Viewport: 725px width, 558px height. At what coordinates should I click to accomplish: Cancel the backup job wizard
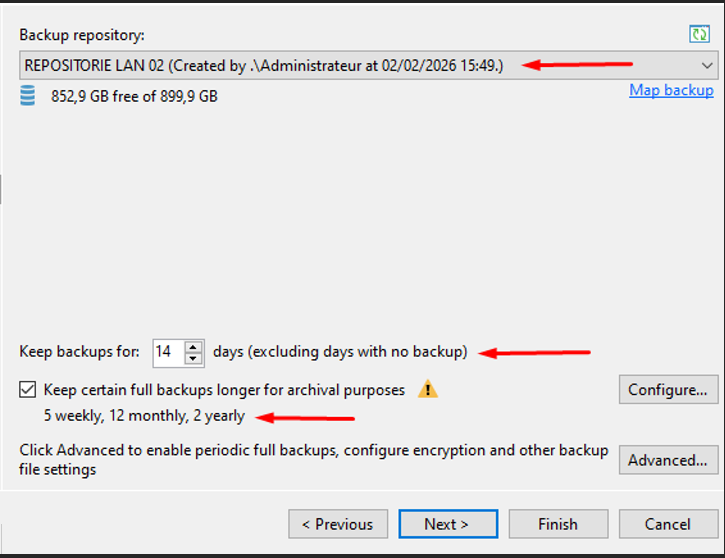(667, 524)
